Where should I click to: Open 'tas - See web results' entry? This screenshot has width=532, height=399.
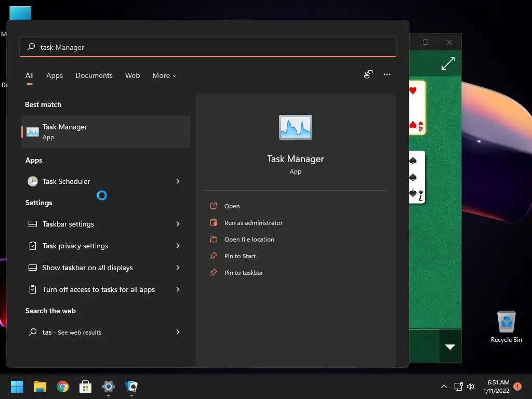tap(105, 332)
